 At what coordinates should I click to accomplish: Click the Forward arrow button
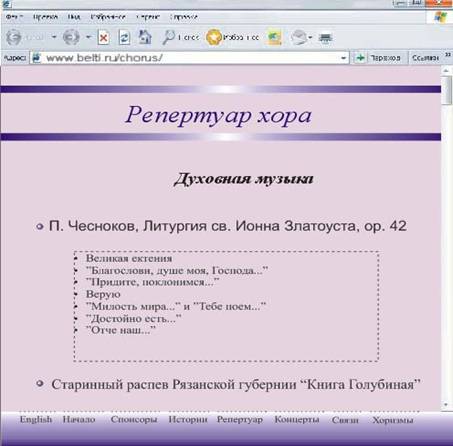coord(71,37)
